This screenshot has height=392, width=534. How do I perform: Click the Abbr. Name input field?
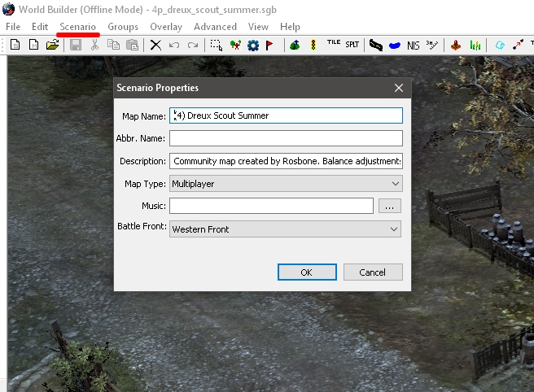click(x=286, y=138)
